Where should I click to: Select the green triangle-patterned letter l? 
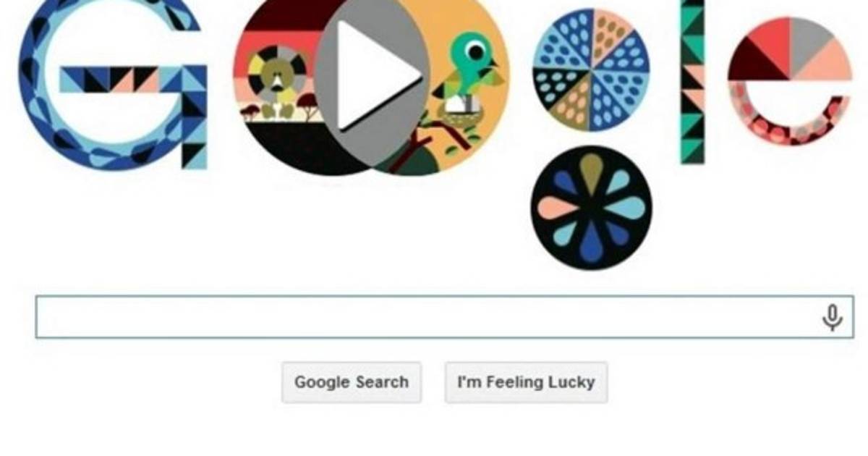click(692, 82)
